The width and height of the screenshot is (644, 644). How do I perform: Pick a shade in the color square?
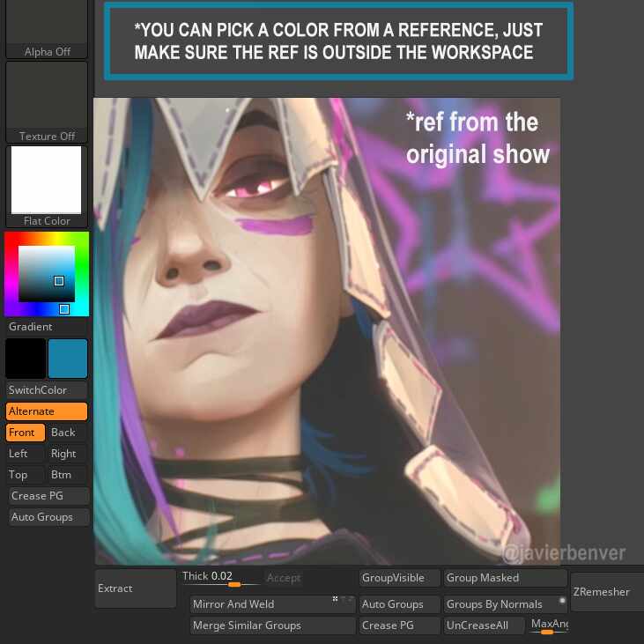(x=47, y=273)
